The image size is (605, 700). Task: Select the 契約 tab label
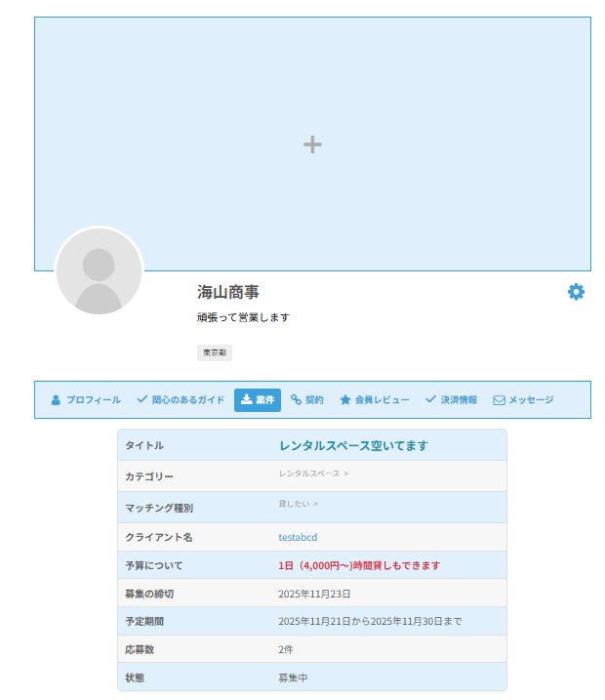(314, 400)
